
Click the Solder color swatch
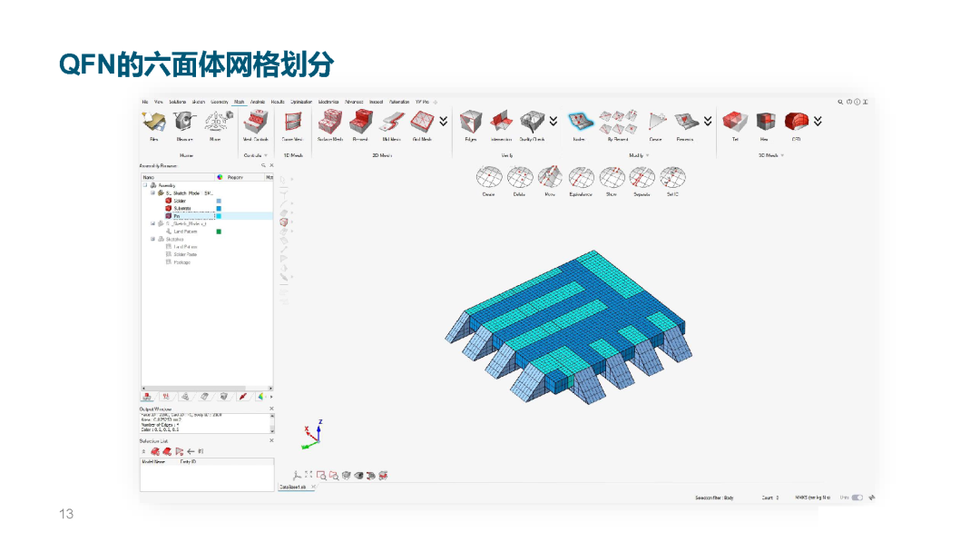pos(219,201)
